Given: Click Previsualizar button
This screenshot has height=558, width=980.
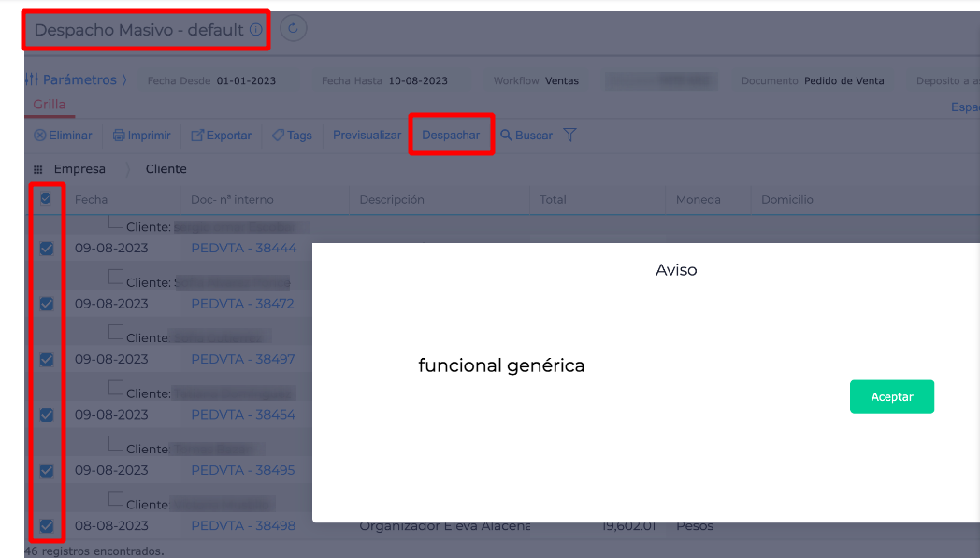Looking at the screenshot, I should (x=367, y=135).
